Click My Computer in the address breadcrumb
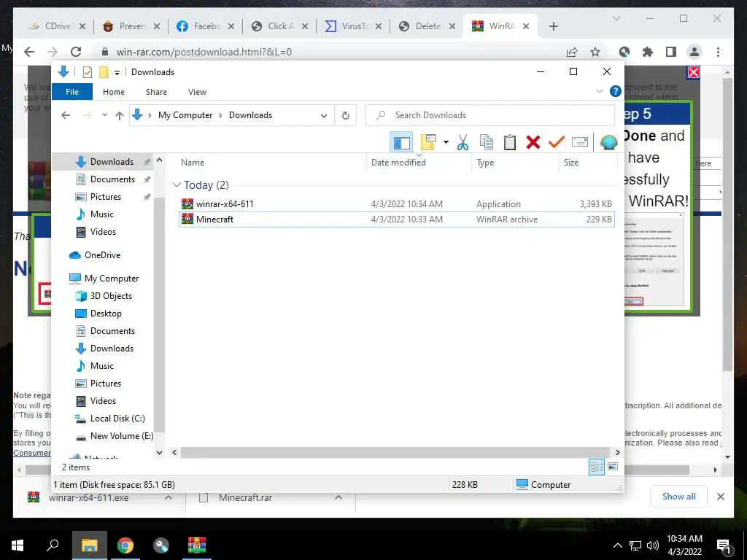The image size is (747, 560). coord(185,115)
